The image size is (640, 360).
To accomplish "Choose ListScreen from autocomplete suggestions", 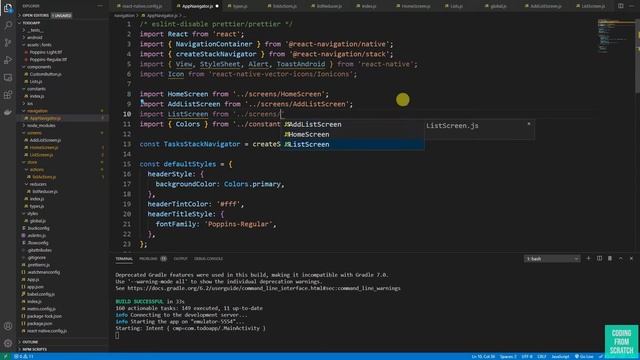I will point(352,144).
